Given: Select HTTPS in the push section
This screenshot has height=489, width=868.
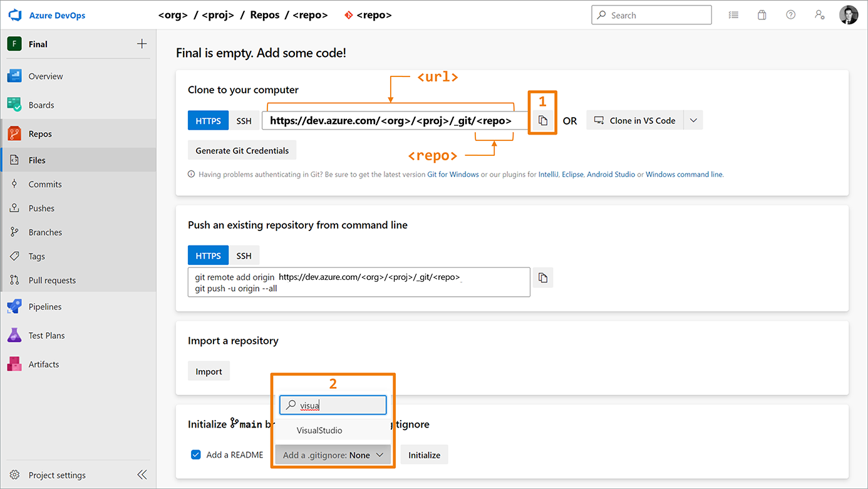Looking at the screenshot, I should tap(208, 255).
